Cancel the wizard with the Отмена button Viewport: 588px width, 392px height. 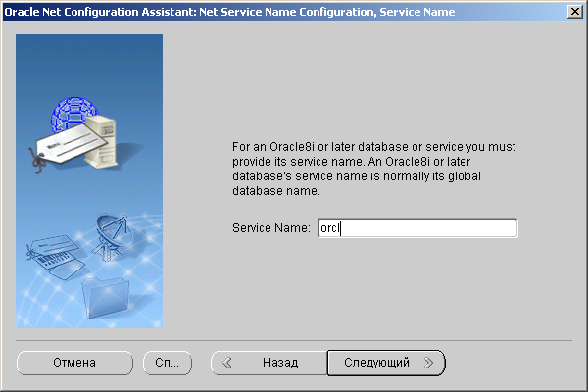click(74, 363)
